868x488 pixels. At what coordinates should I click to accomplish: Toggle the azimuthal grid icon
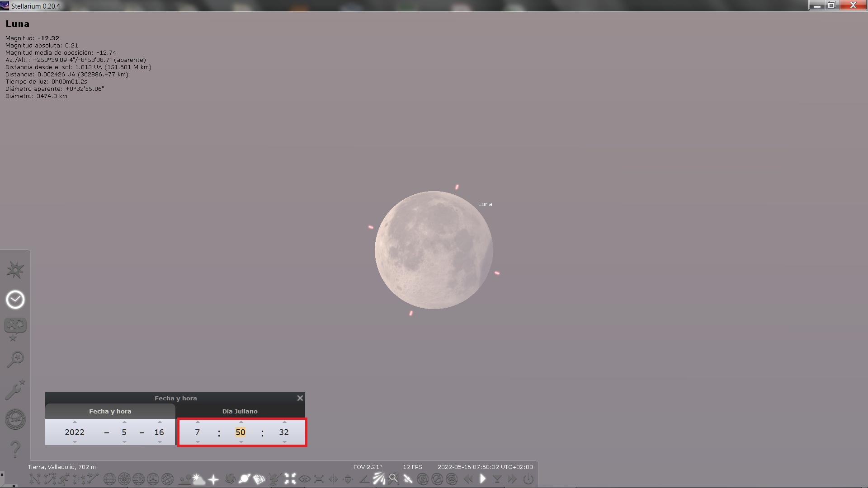tap(124, 479)
